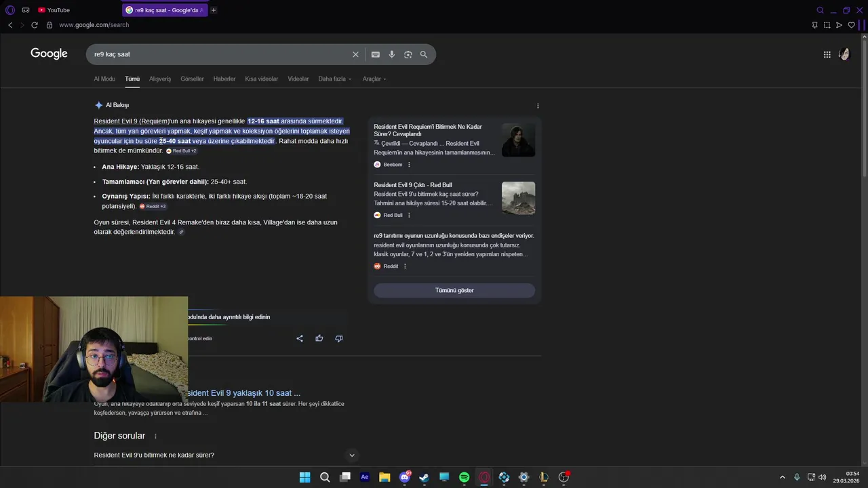Share the AI overview answer

point(300,338)
